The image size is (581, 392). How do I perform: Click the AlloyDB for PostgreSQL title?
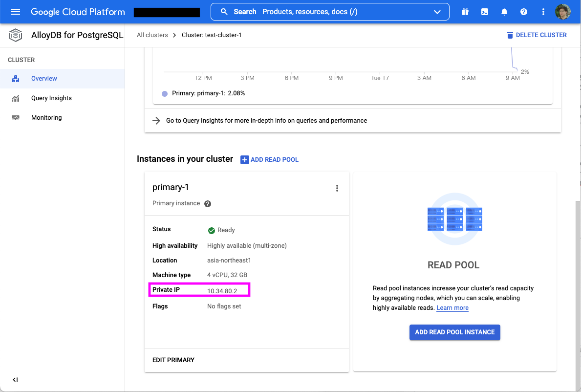77,35
